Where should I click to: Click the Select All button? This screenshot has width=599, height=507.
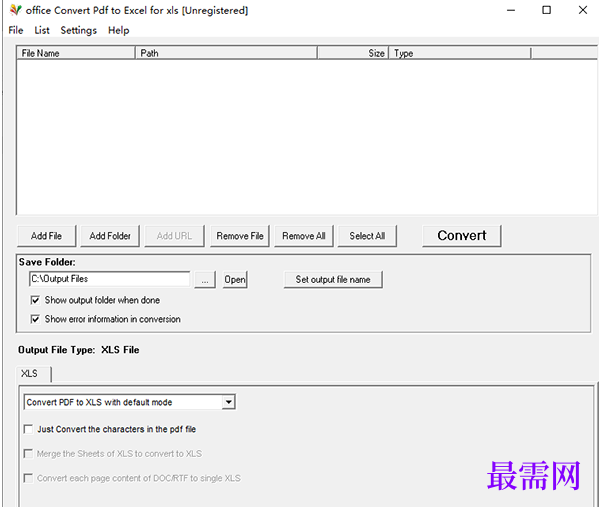[367, 236]
